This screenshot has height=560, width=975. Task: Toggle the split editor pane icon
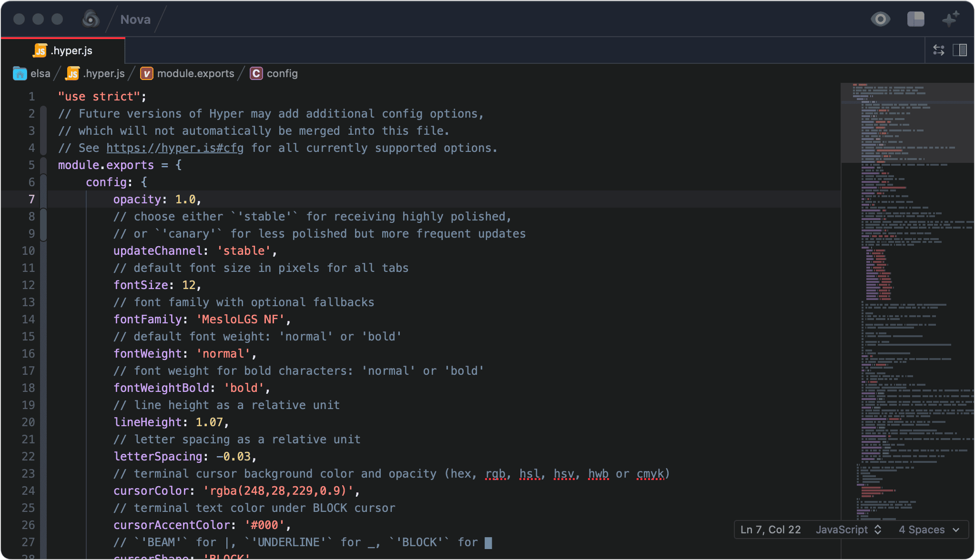pos(960,50)
